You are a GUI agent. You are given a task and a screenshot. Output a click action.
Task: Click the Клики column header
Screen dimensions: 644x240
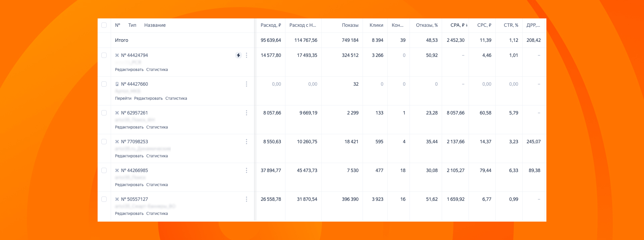376,25
